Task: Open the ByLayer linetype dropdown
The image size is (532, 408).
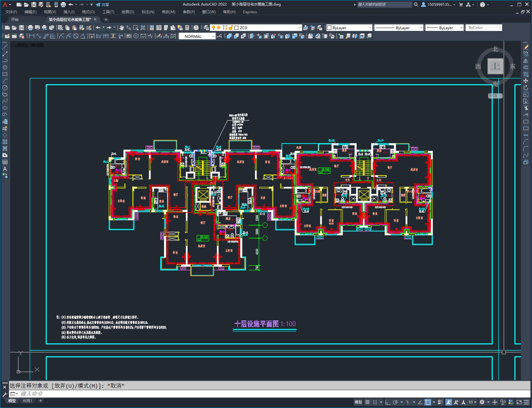Action: click(421, 28)
